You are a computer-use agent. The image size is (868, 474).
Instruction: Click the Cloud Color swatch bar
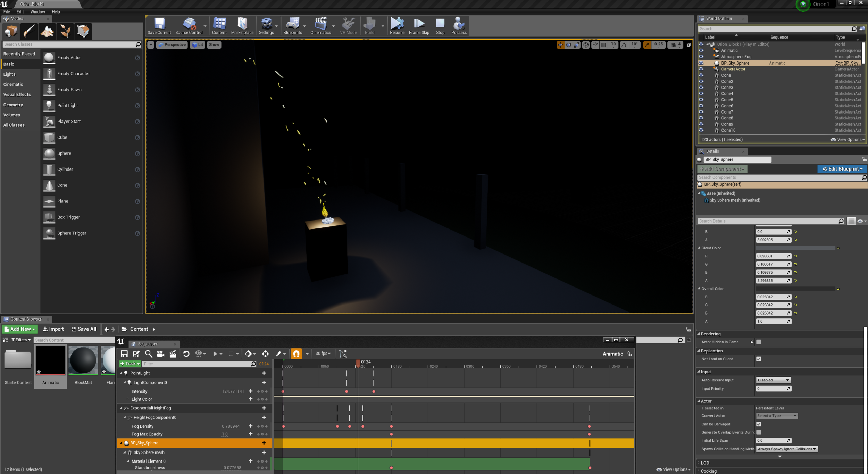pos(795,248)
